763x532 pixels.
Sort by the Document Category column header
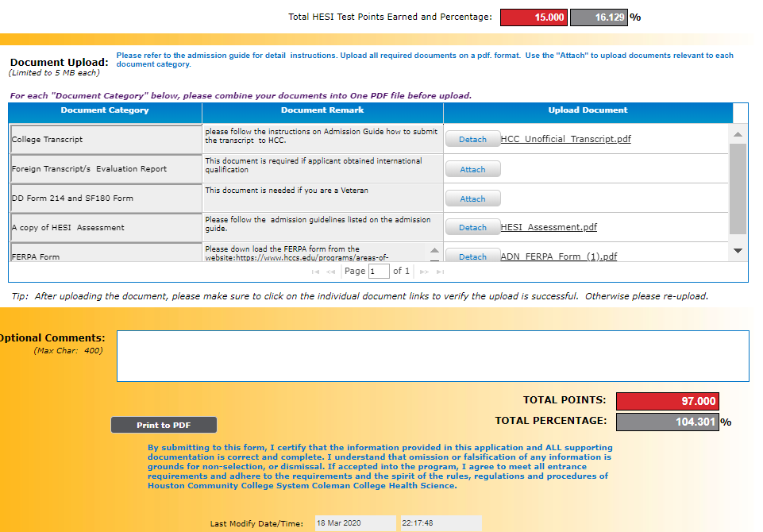tap(105, 110)
